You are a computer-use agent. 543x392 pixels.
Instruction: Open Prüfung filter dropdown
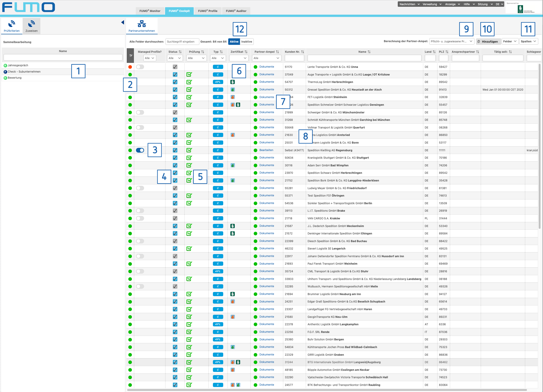(x=196, y=58)
